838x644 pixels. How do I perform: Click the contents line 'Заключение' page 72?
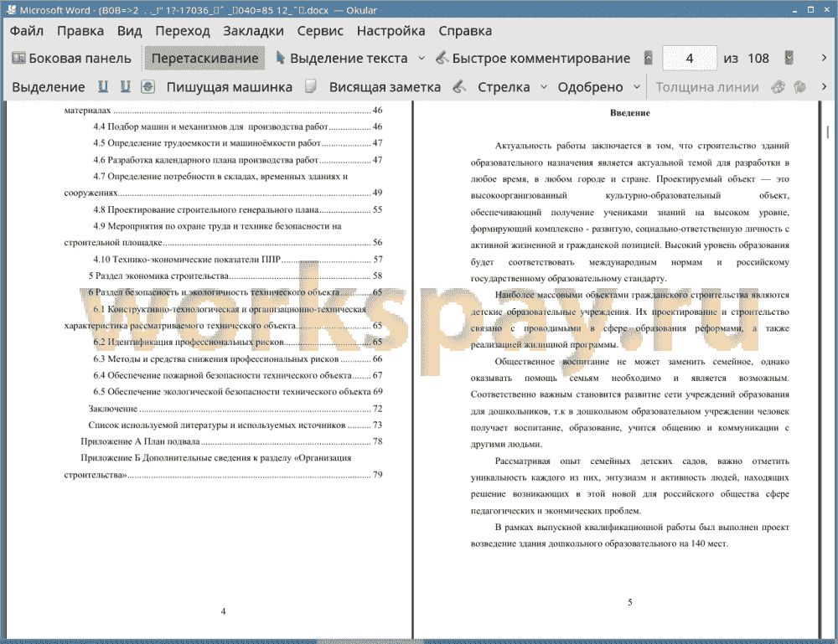(235, 409)
